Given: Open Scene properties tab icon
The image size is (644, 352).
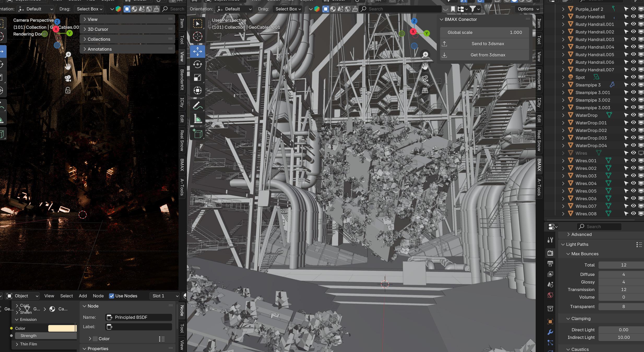Looking at the screenshot, I should point(550,285).
